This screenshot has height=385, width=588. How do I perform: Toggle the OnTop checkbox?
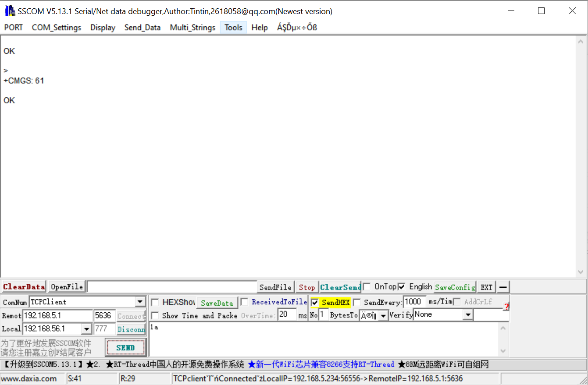[x=367, y=286]
